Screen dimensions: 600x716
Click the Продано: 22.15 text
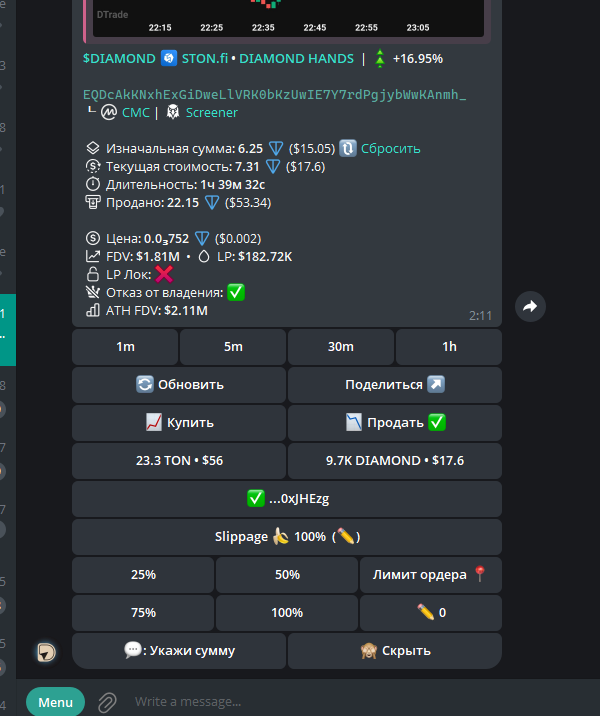[x=153, y=203]
